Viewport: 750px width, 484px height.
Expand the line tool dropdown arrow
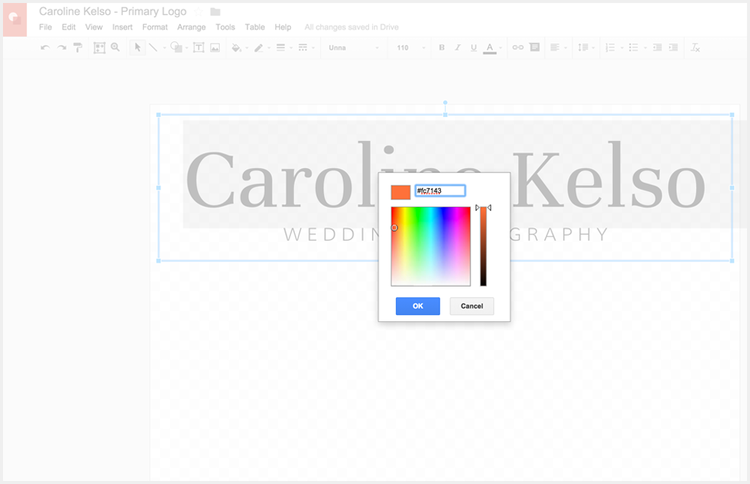[x=164, y=48]
